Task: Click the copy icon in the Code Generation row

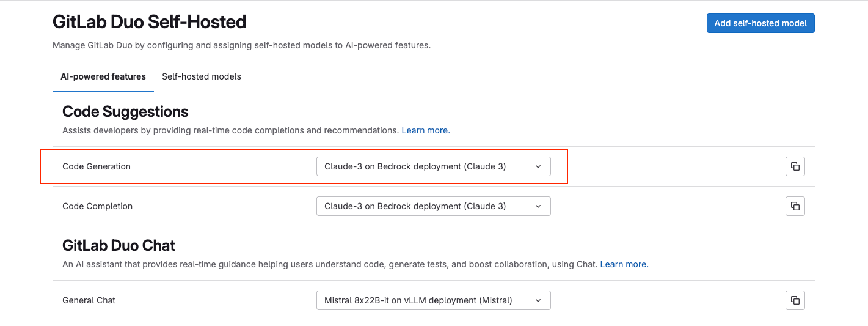Action: coord(795,166)
